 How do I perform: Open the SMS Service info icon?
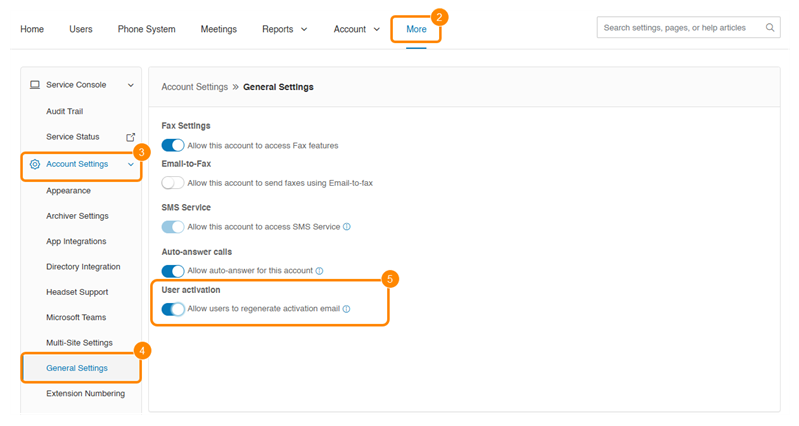click(347, 227)
